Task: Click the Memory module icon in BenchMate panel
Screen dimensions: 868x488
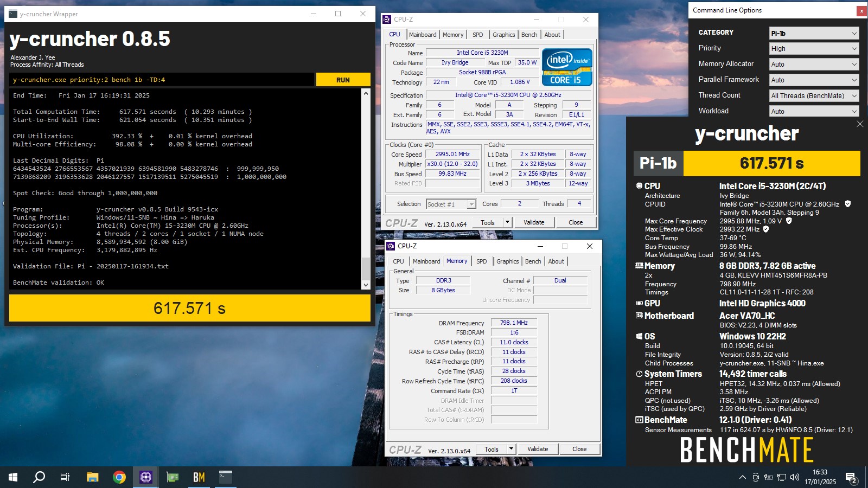Action: coord(639,266)
